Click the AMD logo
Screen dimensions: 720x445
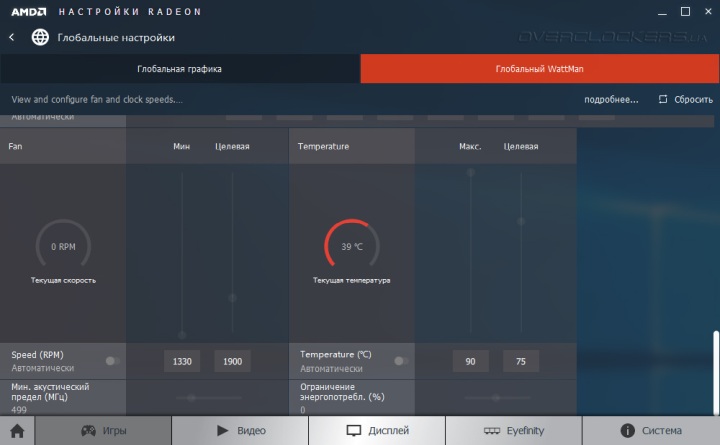tap(28, 11)
